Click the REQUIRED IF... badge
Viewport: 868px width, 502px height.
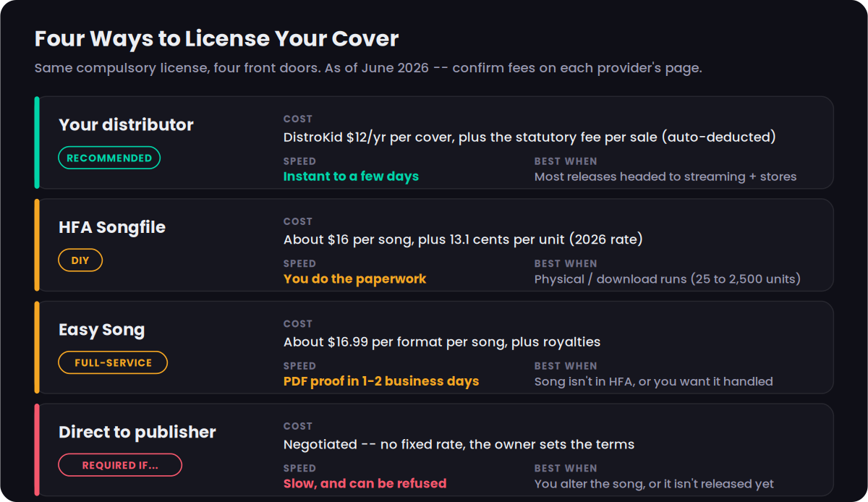(x=120, y=465)
